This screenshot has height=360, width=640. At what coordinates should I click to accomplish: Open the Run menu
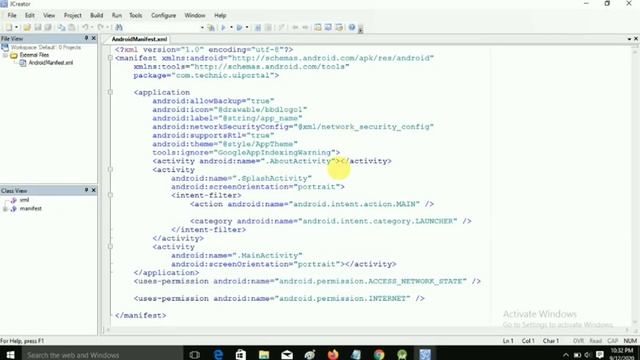117,16
